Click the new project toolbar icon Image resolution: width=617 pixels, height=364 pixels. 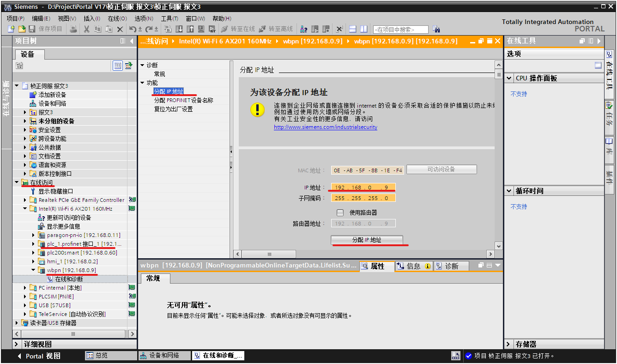(12, 29)
